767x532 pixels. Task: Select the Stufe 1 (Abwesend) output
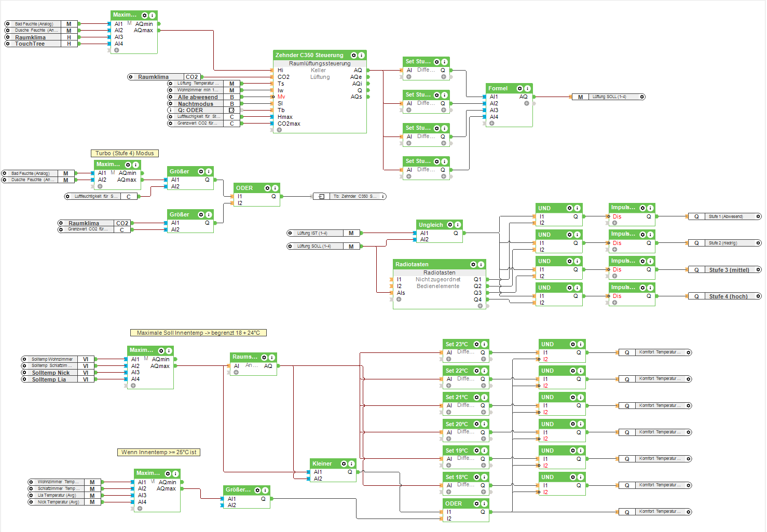pyautogui.click(x=724, y=216)
